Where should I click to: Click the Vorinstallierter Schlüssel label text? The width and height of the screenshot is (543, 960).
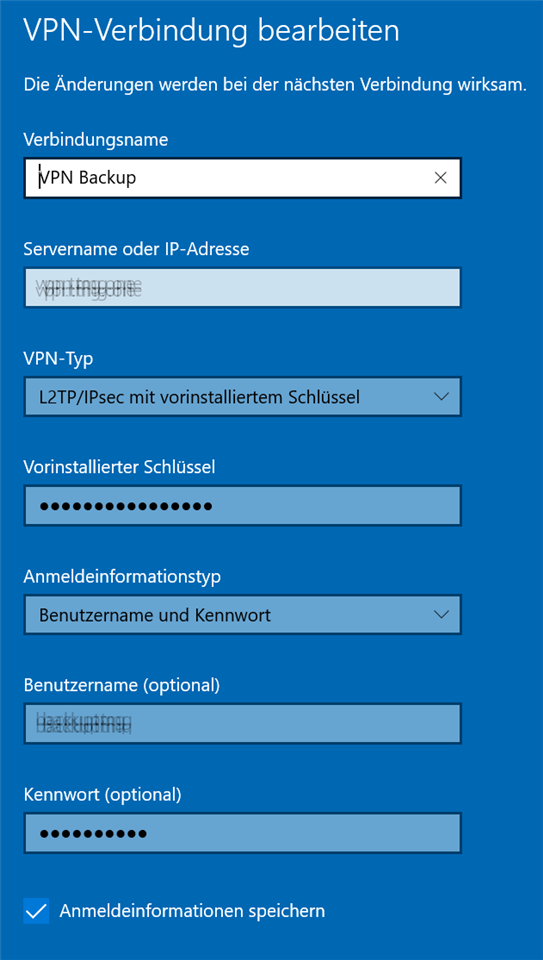(119, 468)
